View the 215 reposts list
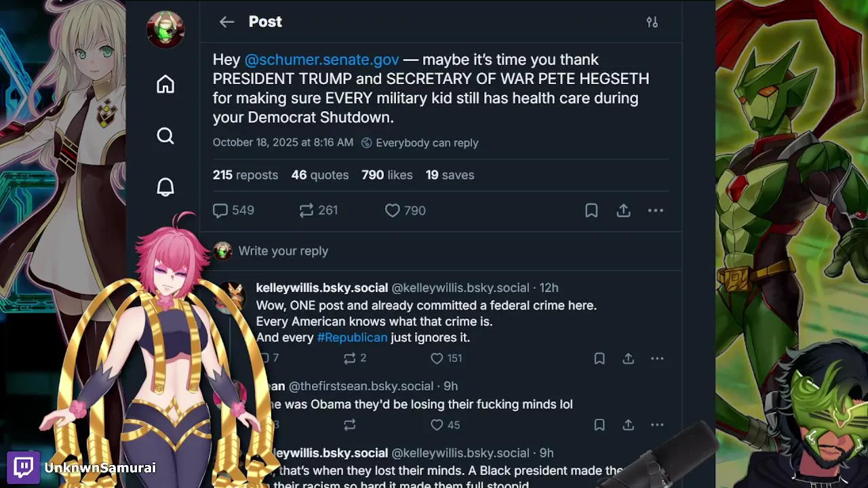Viewport: 868px width, 488px height. point(245,175)
